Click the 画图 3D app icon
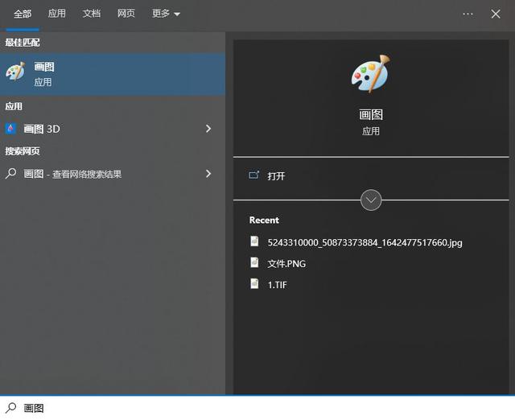This screenshot has width=515, height=420. click(10, 129)
